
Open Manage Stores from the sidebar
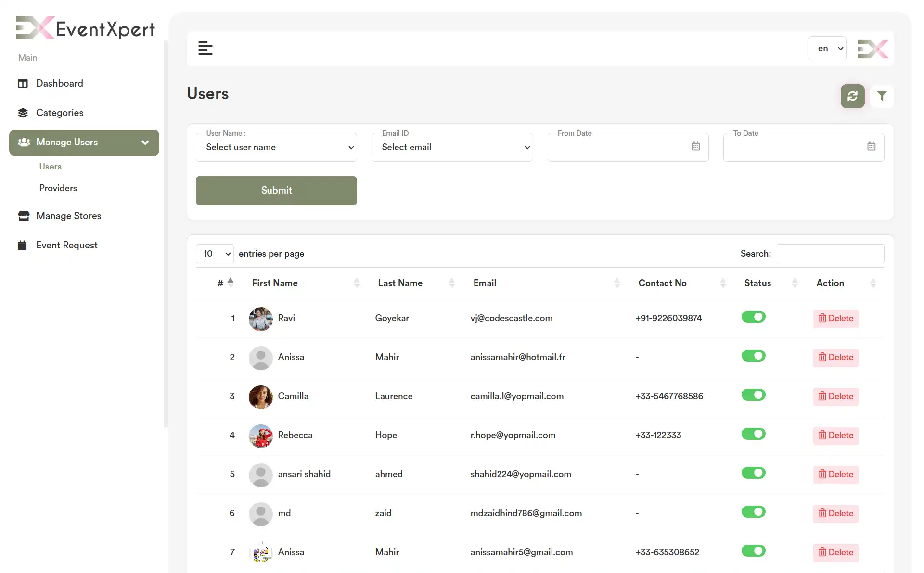click(x=69, y=216)
